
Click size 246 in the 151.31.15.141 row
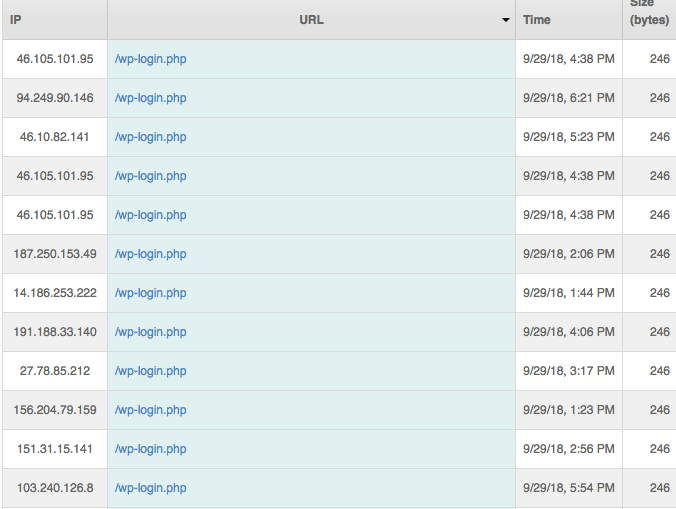(660, 449)
